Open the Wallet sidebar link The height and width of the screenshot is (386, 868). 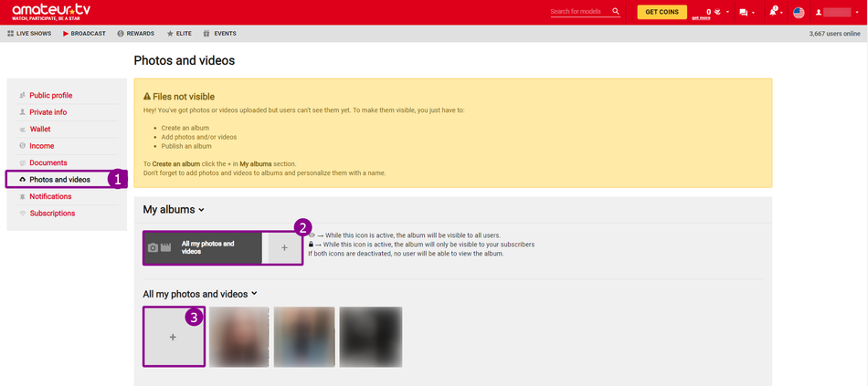(40, 130)
